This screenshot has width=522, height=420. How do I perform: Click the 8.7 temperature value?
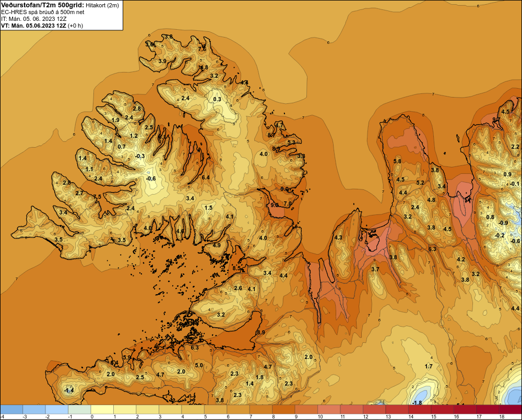271,135
